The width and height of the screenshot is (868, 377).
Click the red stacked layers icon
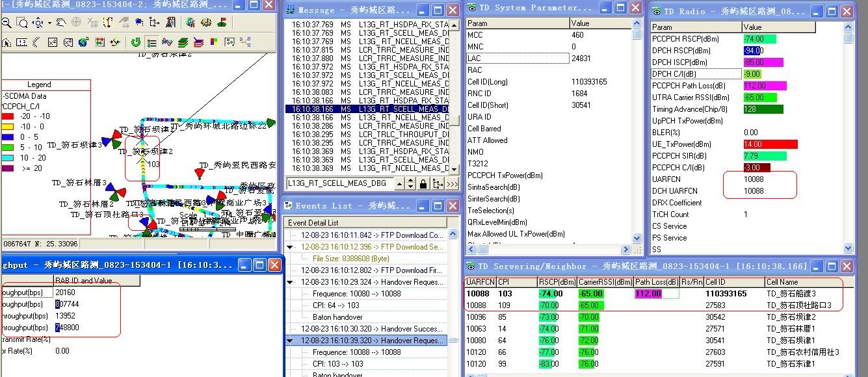[198, 42]
